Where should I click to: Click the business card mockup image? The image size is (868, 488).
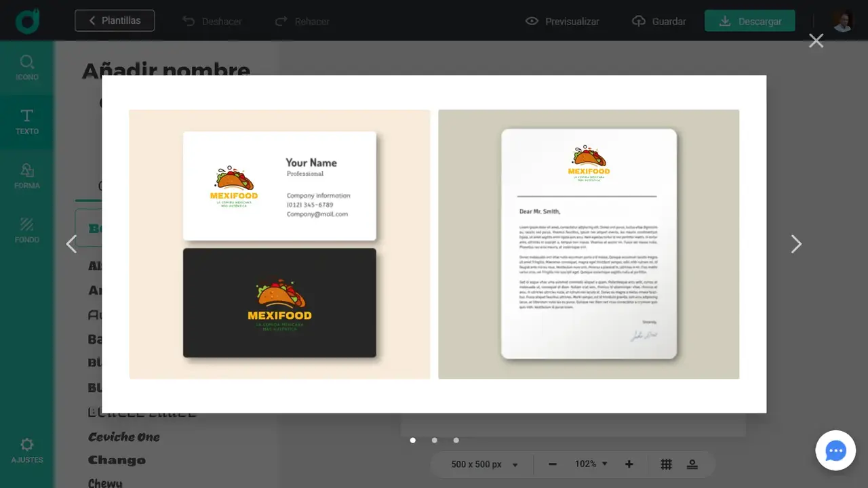[279, 244]
